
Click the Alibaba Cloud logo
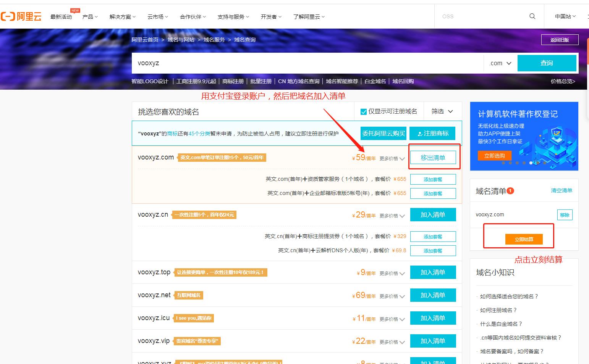pyautogui.click(x=22, y=16)
